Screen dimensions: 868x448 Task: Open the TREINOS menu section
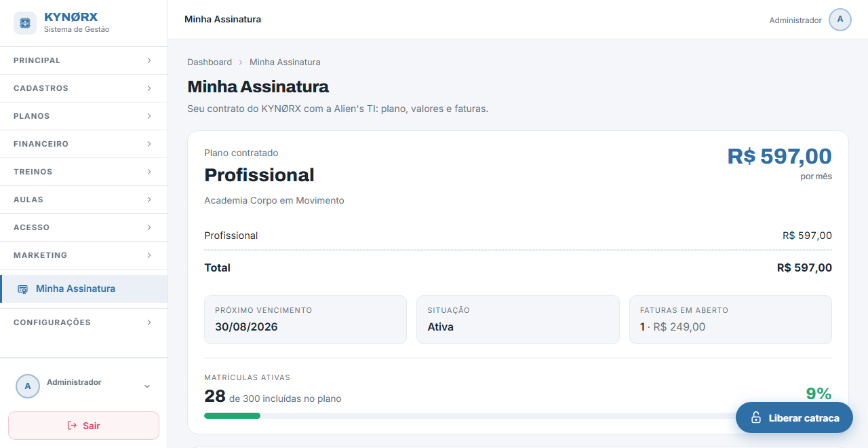[83, 172]
